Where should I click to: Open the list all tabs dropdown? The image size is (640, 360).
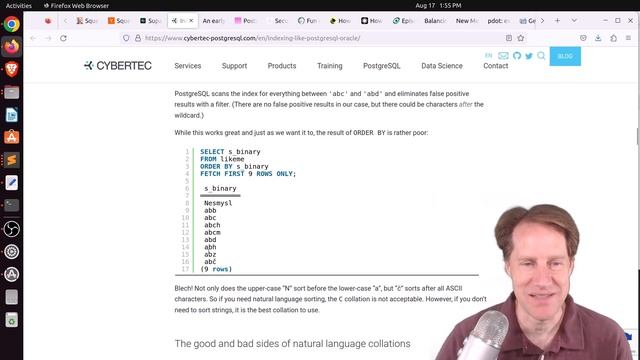(x=574, y=20)
